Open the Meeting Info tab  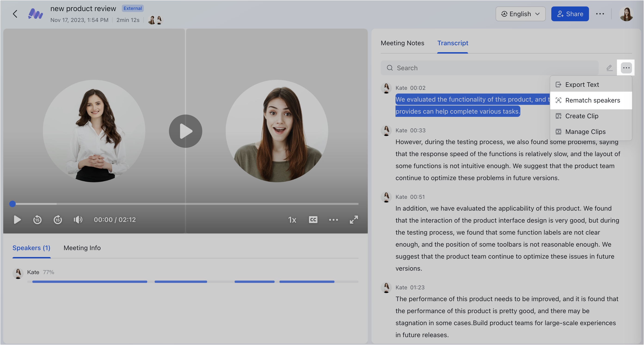82,248
